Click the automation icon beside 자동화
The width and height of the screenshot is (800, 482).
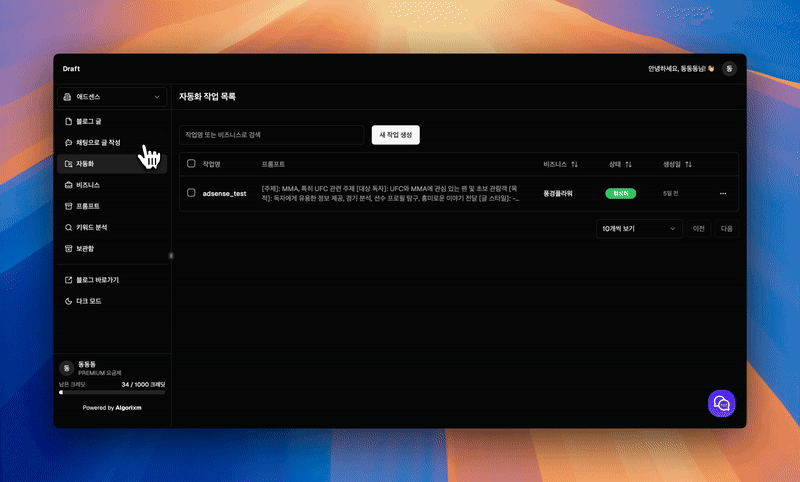click(x=68, y=164)
